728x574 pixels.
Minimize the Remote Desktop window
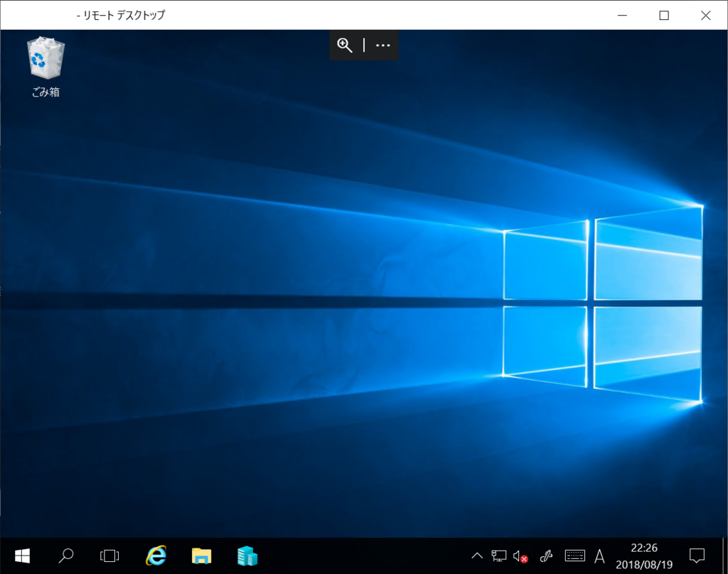[x=622, y=16]
